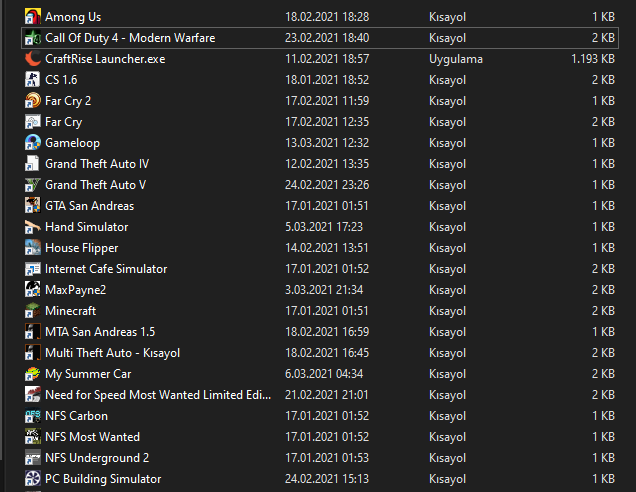The image size is (636, 492).
Task: Select the Call Of Duty 4 icon
Action: tap(32, 38)
